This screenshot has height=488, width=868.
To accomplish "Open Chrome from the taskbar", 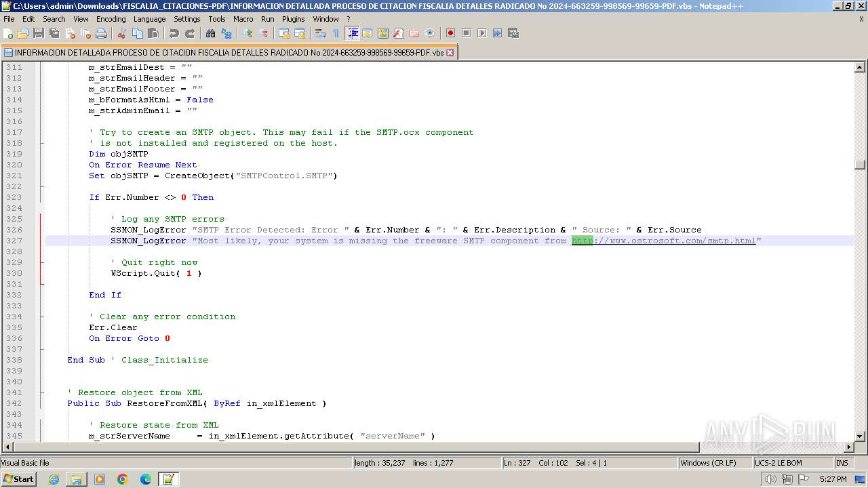I will click(123, 479).
